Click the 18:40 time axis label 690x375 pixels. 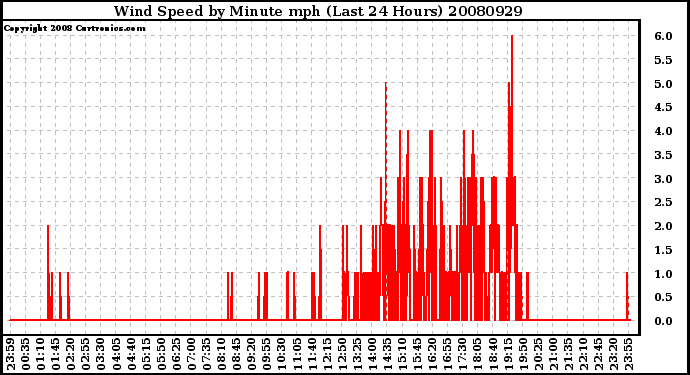point(492,354)
